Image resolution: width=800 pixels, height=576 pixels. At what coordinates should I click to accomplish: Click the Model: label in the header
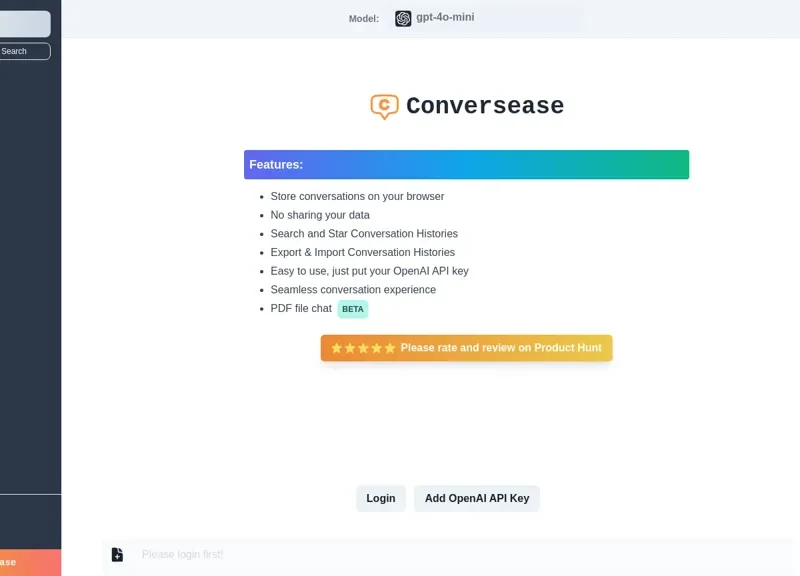(364, 19)
